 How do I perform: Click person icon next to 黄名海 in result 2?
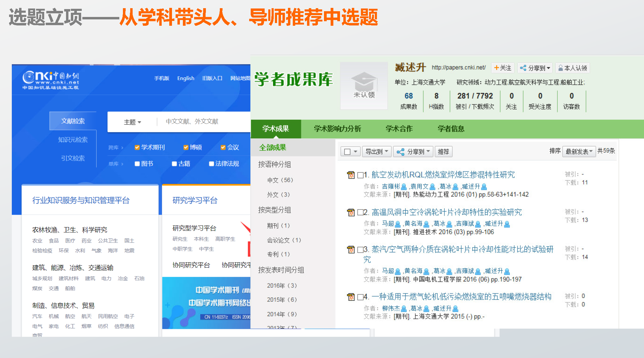pos(426,224)
